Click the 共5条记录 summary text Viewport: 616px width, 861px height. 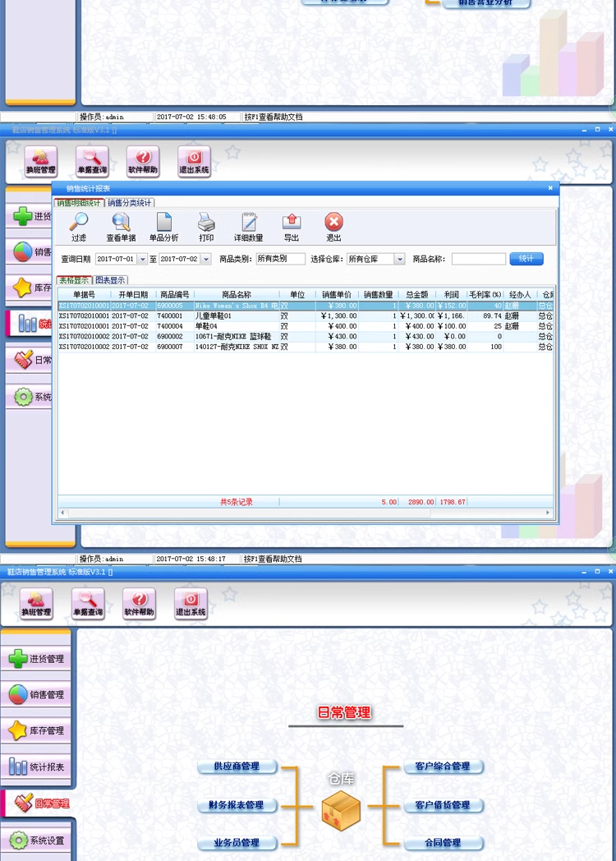237,502
